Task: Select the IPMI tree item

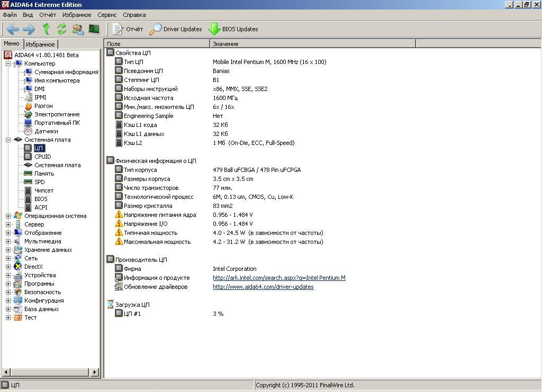Action: (x=40, y=97)
